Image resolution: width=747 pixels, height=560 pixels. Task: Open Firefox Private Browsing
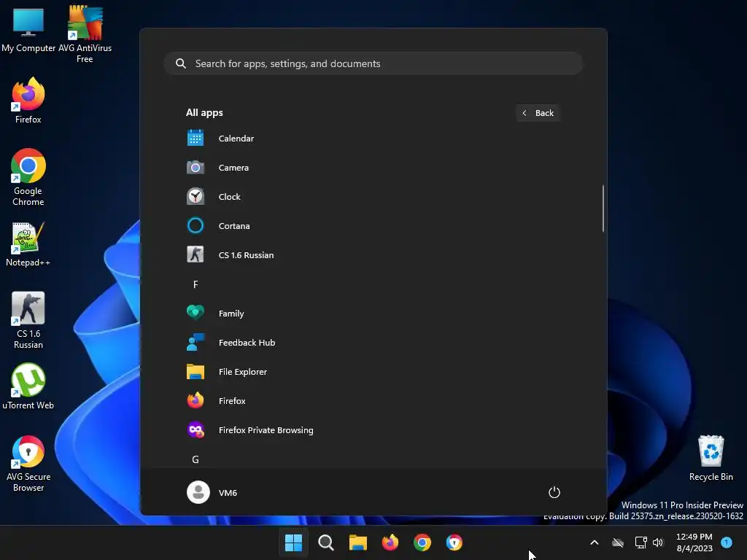click(x=373, y=429)
